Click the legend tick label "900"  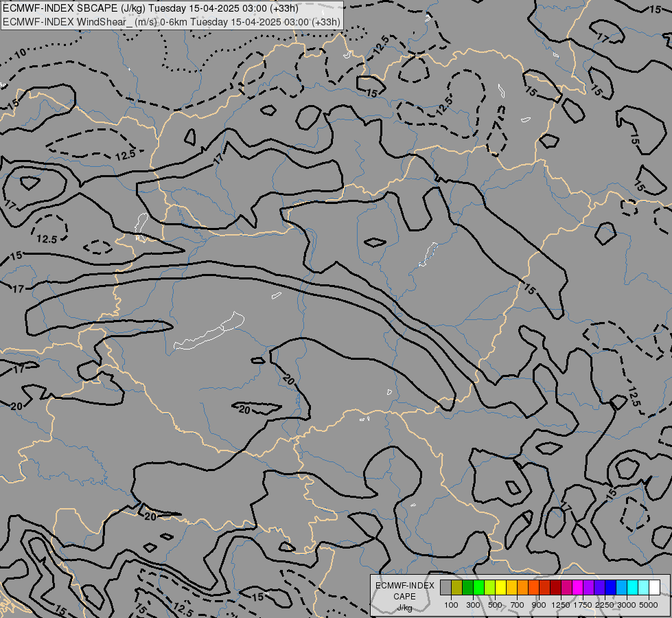pos(539,605)
